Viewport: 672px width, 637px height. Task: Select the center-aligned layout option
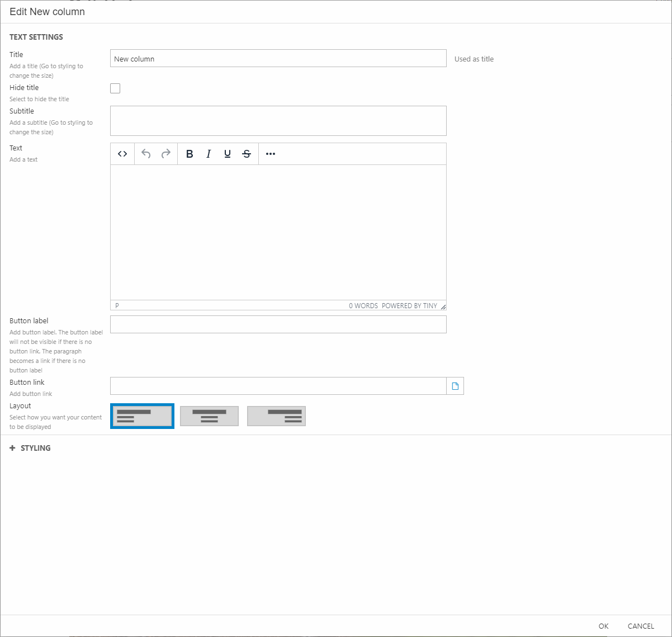(209, 416)
